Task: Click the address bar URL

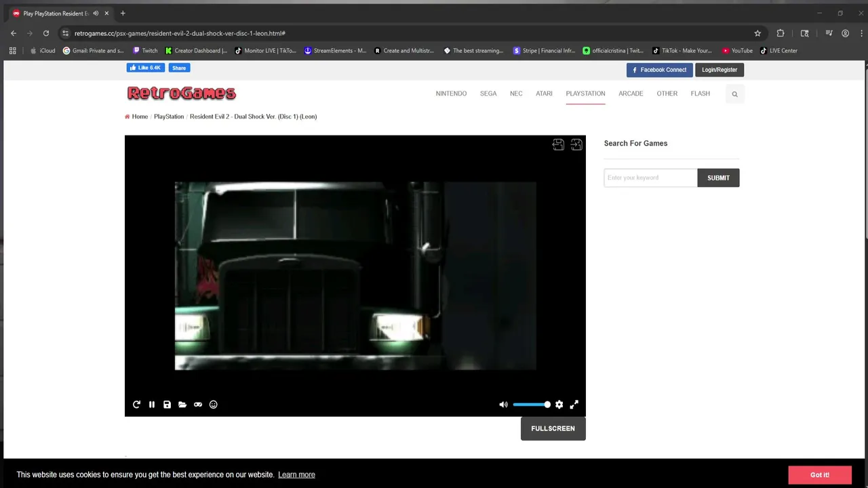Action: click(180, 33)
